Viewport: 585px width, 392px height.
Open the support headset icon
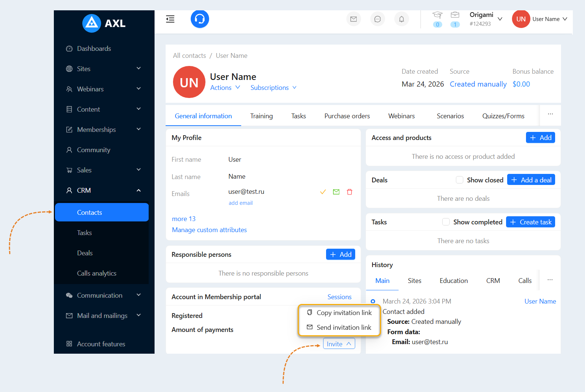coord(200,19)
